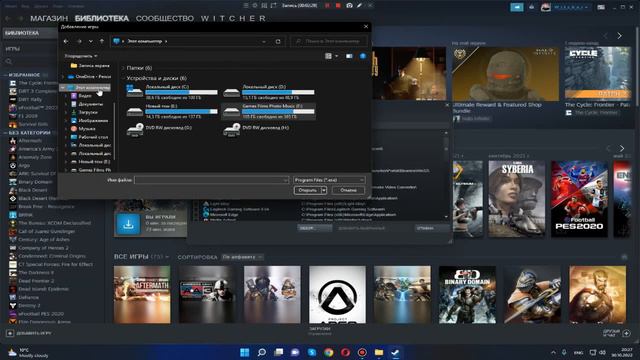
Task: Take a screenshot with recorder camera icon
Action: (349, 6)
